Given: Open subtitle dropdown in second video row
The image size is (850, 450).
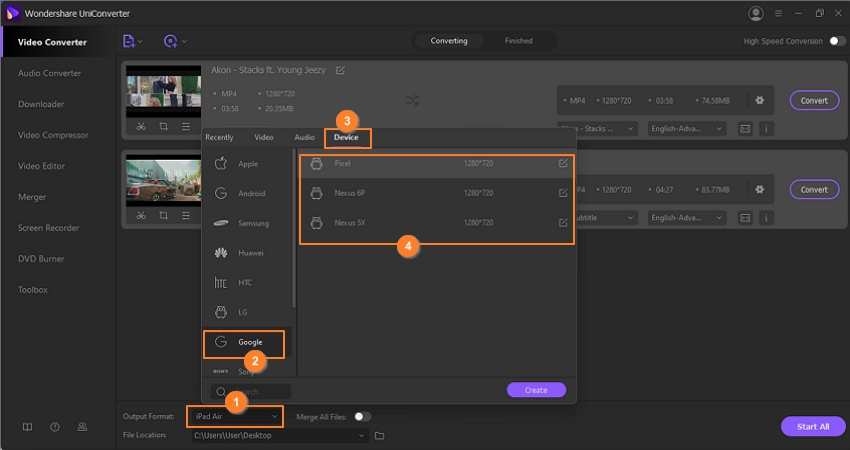Looking at the screenshot, I should pyautogui.click(x=607, y=217).
